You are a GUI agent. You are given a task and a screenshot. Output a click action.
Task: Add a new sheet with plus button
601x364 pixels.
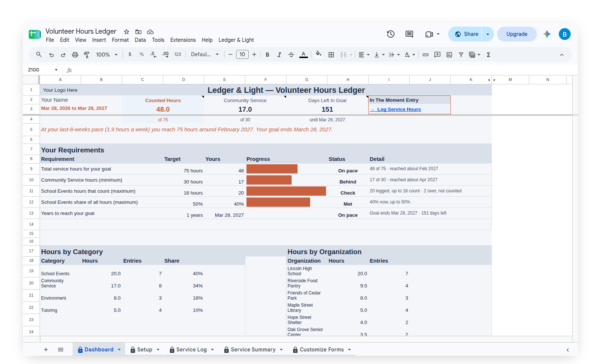[46, 350]
